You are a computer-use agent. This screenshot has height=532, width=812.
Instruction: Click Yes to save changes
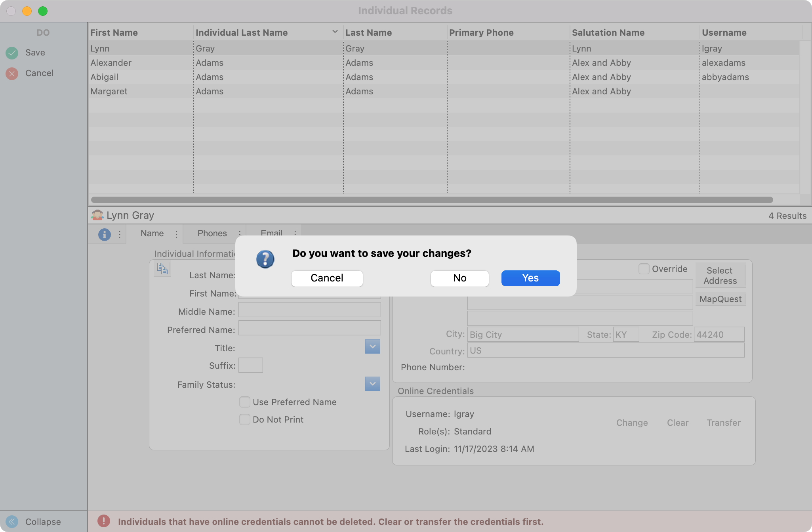coord(530,278)
